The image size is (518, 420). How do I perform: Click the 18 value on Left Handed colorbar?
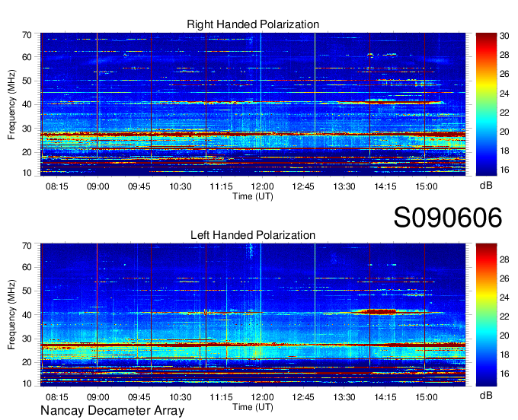pyautogui.click(x=504, y=355)
